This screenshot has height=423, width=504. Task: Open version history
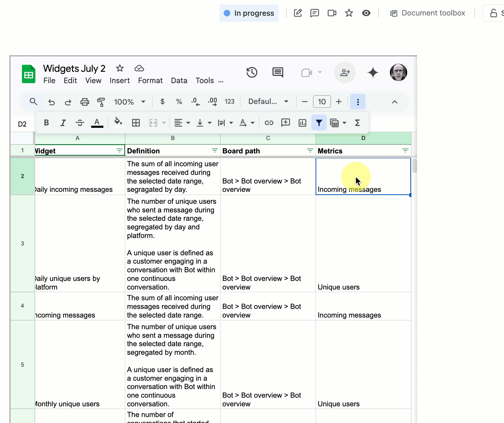252,72
